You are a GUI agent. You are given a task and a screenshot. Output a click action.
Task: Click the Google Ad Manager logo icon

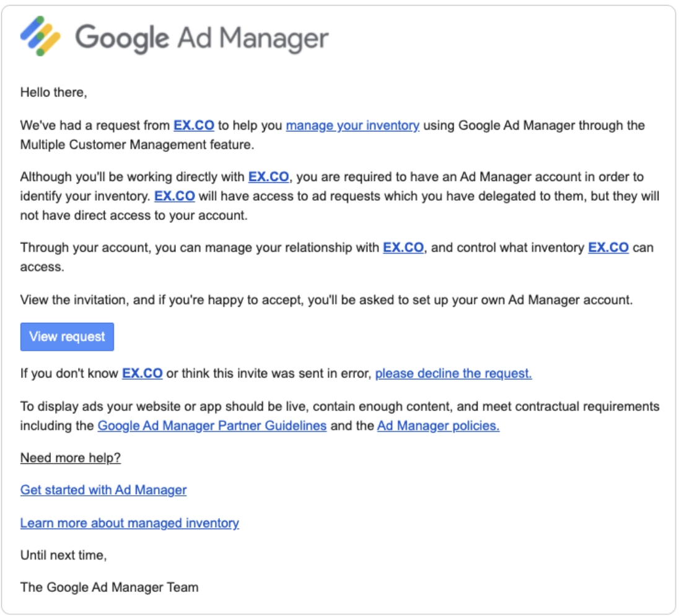pyautogui.click(x=40, y=37)
